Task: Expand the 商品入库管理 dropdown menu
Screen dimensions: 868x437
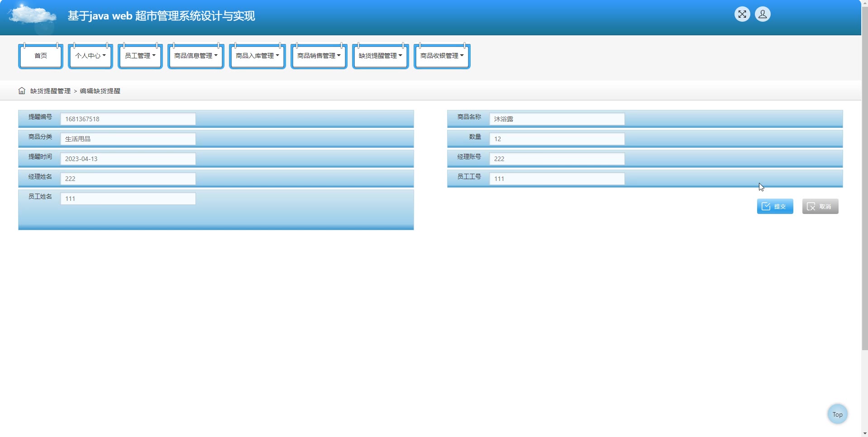Action: [x=258, y=56]
